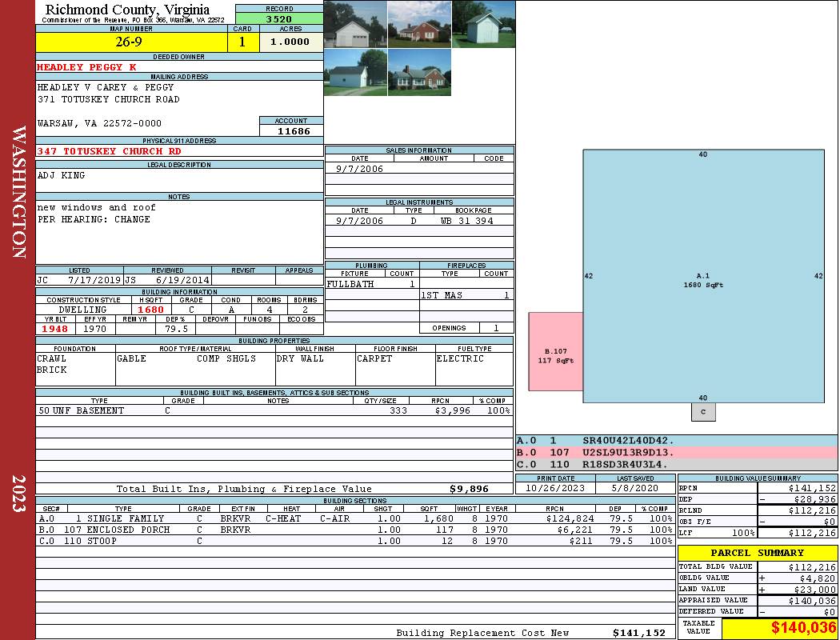The image size is (840, 640).
Task: Select the C.0 Stoop building section row
Action: [x=355, y=541]
